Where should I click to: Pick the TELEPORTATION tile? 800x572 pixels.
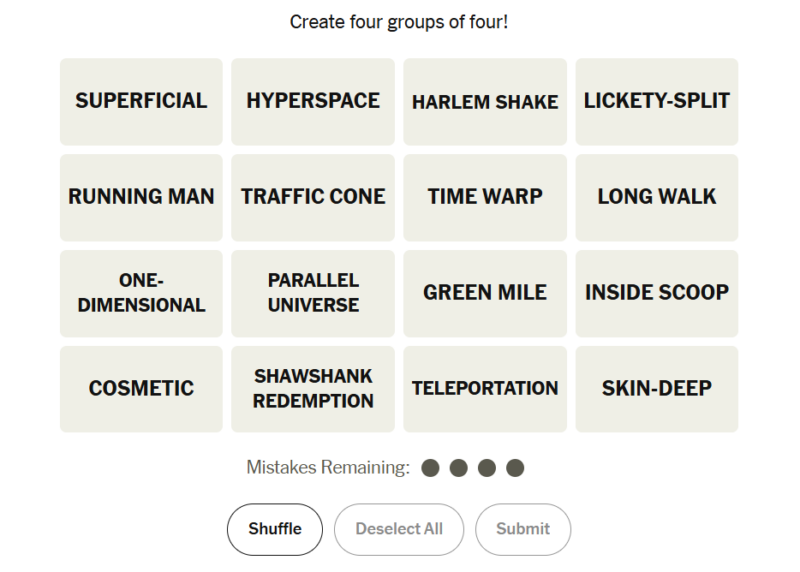pos(485,389)
